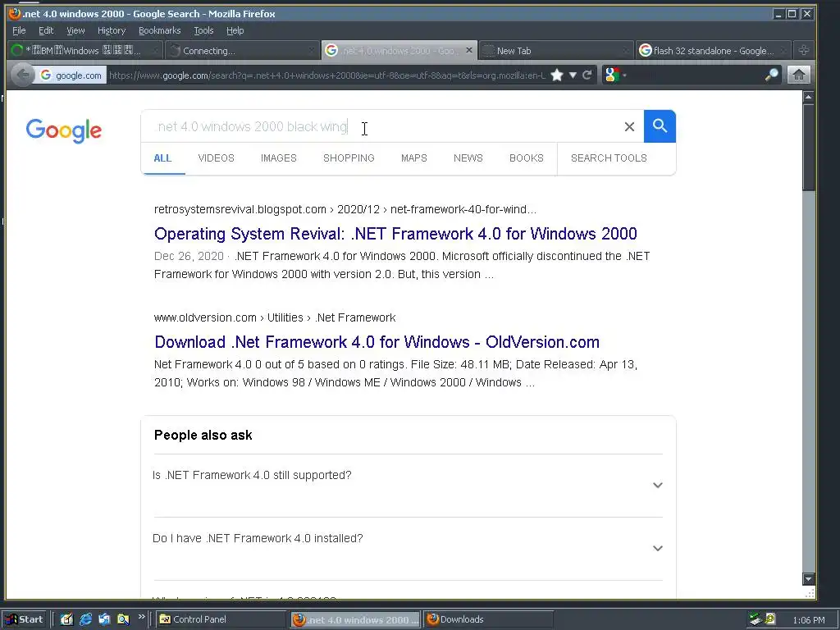
Task: Go to the Firefox home page
Action: pos(799,75)
